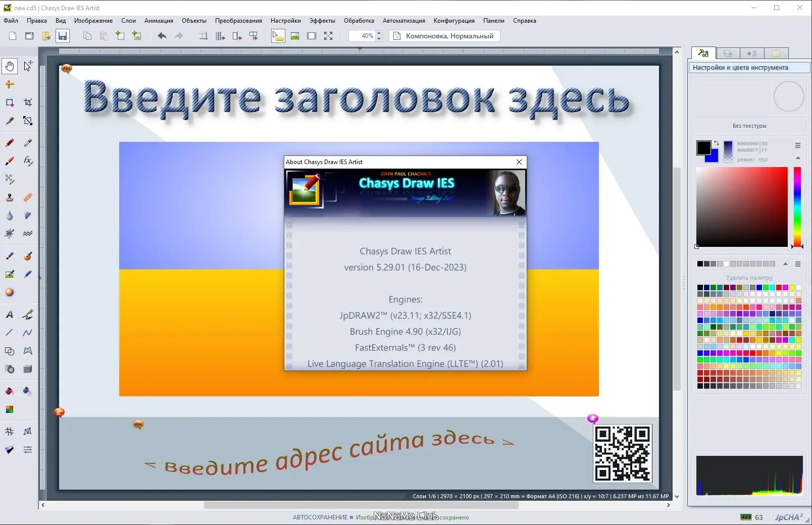Screen dimensions: 812x525
Task: Choose the eyedropper color picker tool
Action: click(x=28, y=143)
